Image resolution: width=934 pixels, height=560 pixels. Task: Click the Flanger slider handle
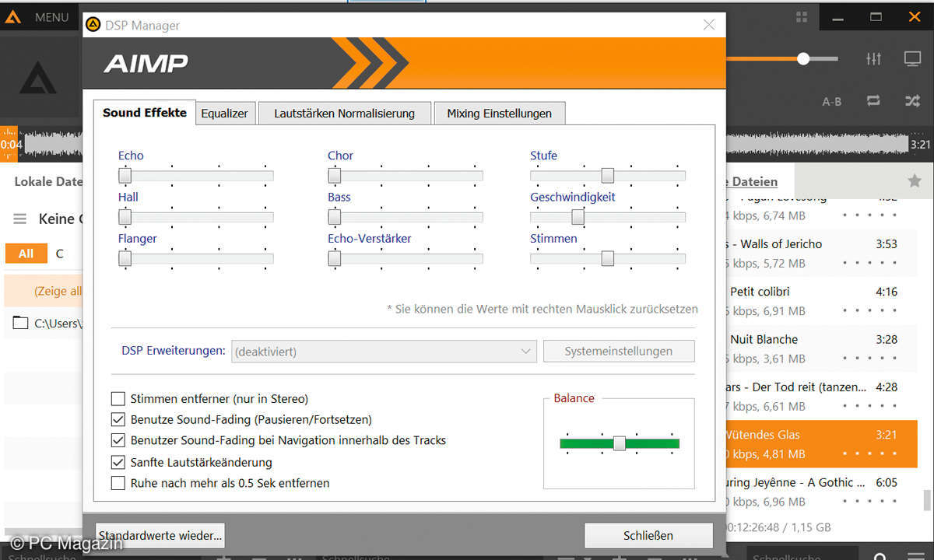[x=125, y=258]
